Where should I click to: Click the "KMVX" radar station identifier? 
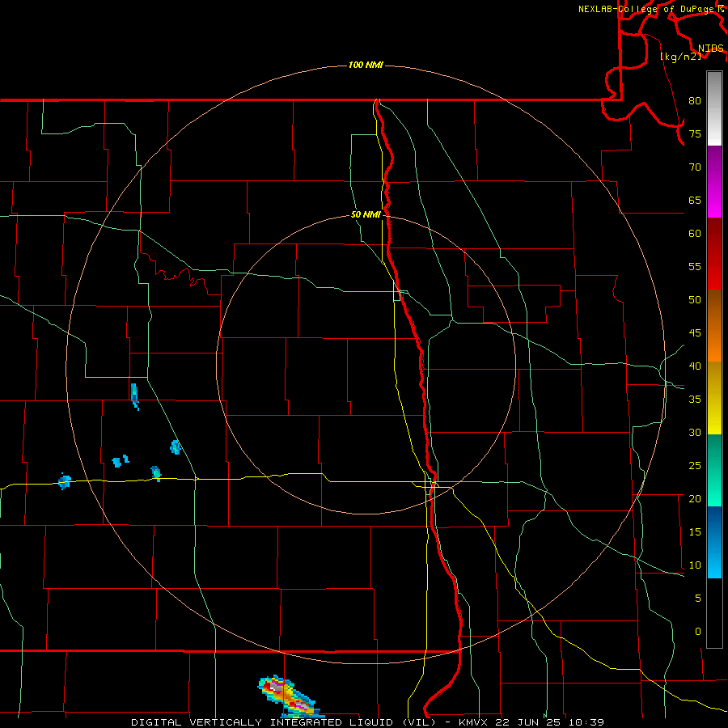pyautogui.click(x=474, y=722)
